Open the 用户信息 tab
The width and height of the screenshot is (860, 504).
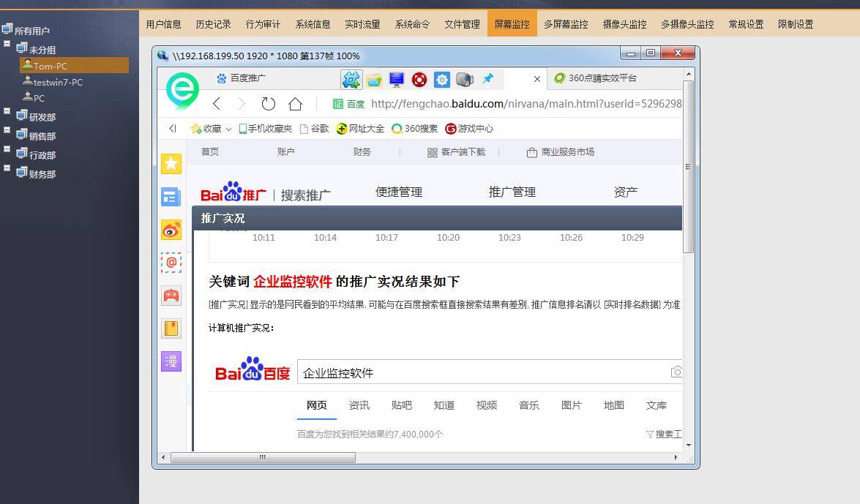pyautogui.click(x=163, y=24)
